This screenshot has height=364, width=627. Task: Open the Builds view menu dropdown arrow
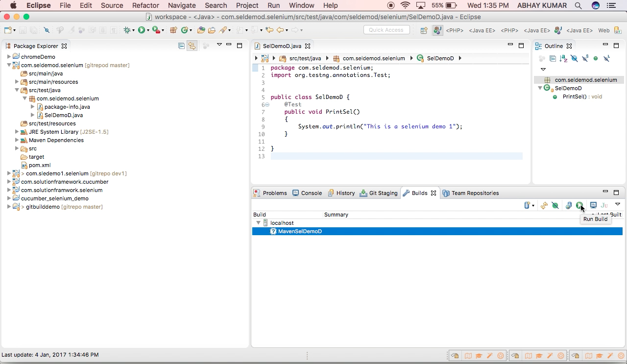pos(618,204)
